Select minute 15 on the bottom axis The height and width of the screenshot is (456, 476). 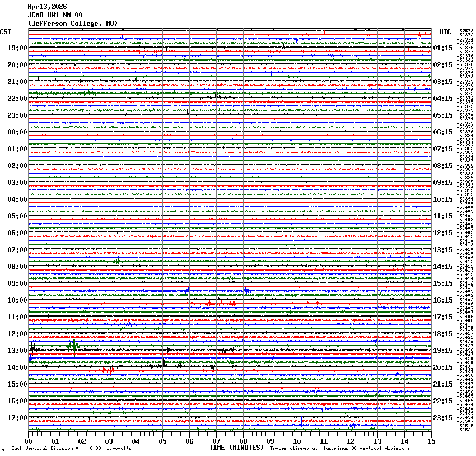pyautogui.click(x=431, y=441)
